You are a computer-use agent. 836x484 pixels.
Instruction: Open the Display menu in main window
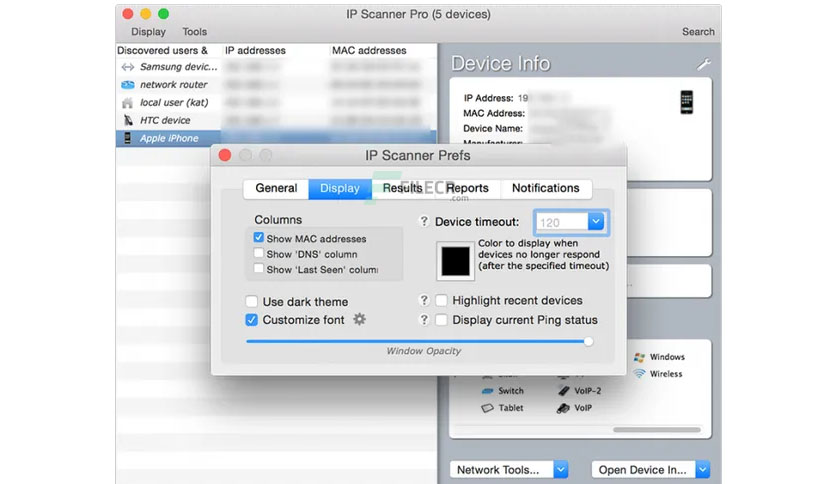[x=148, y=32]
